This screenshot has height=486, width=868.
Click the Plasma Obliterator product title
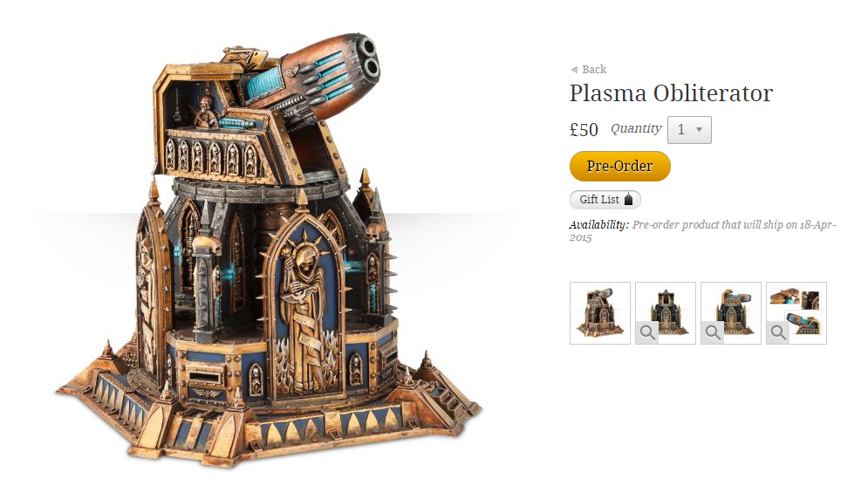(671, 93)
